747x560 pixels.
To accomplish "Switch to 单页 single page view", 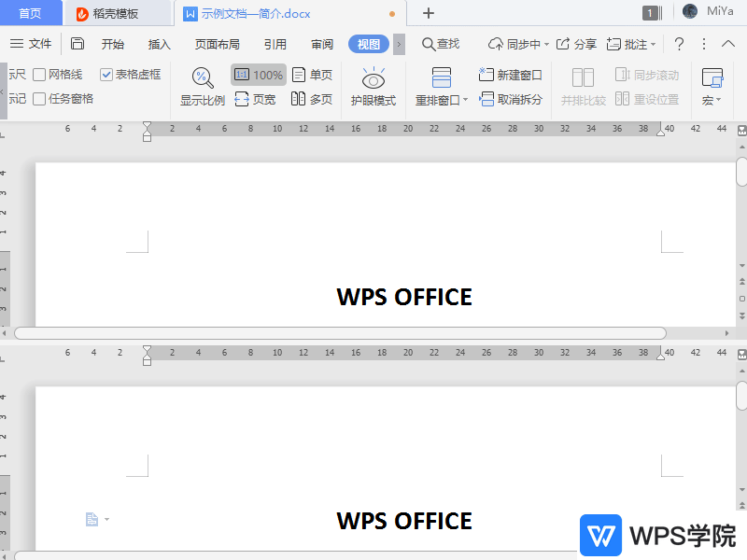I will tap(312, 75).
